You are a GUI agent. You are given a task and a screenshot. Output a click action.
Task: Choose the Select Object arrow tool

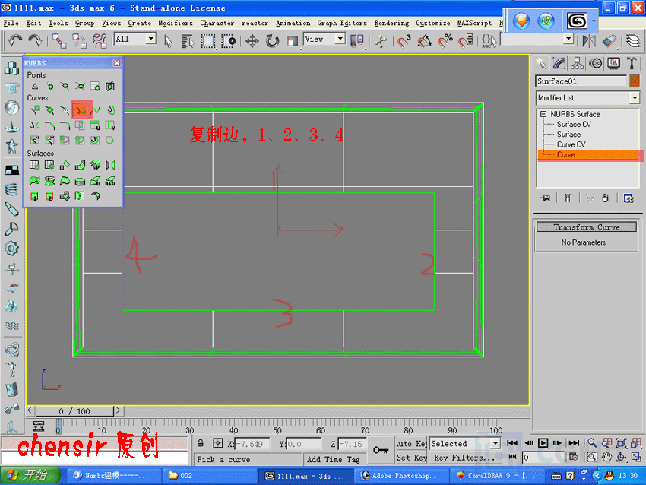[168, 41]
